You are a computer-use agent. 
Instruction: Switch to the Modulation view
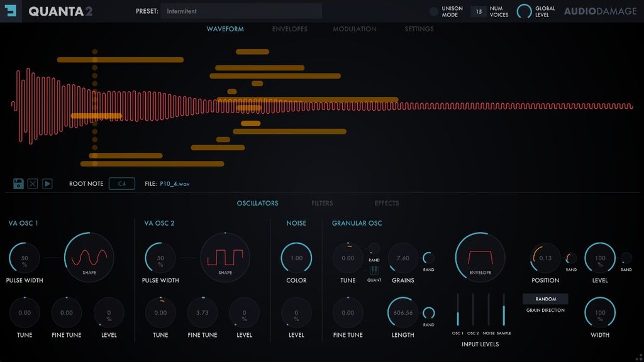[x=354, y=29]
